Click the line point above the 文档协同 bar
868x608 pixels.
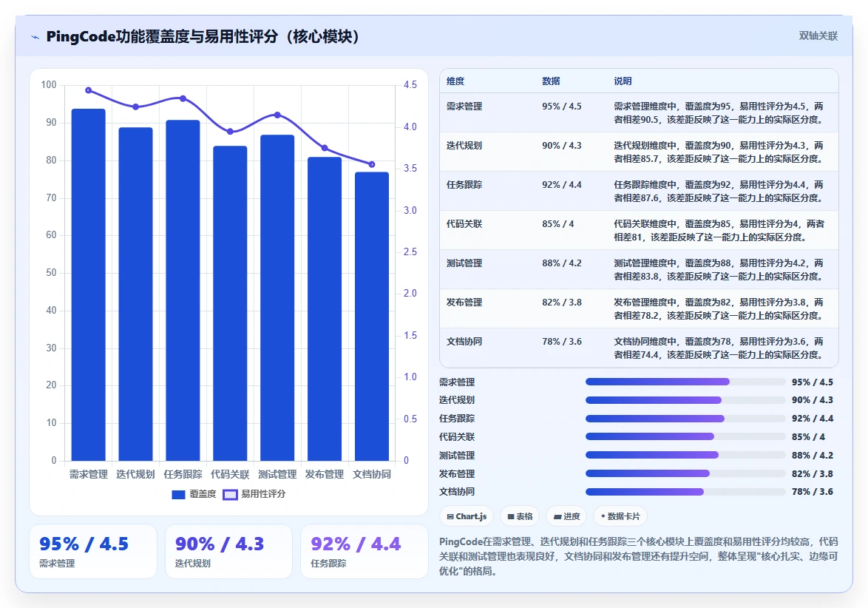pyautogui.click(x=372, y=164)
